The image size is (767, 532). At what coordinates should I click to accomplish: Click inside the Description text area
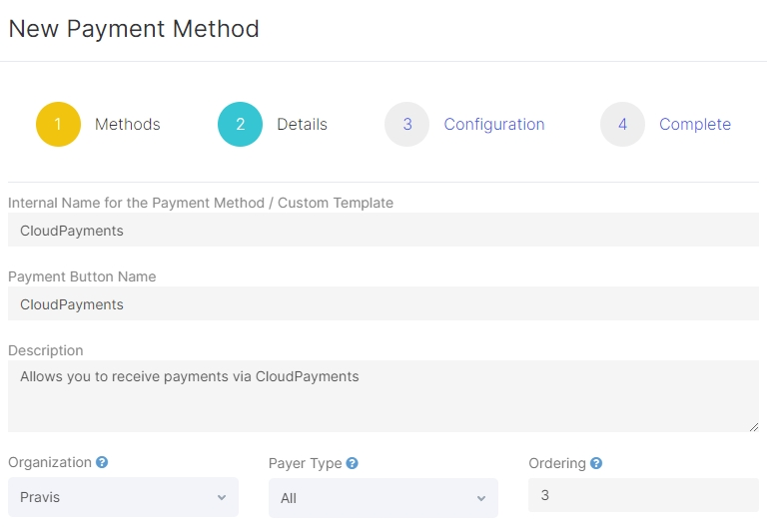383,397
